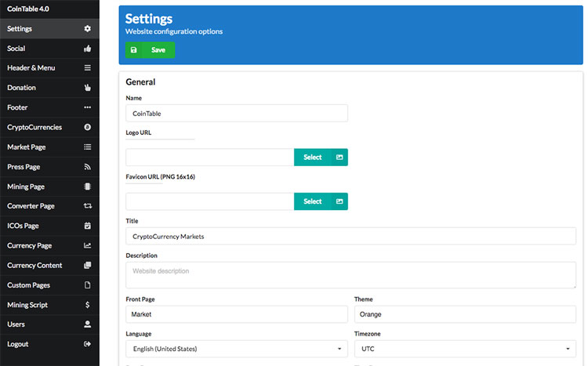The width and height of the screenshot is (588, 366).
Task: Click the dollar icon beside Mining Script
Action: point(88,305)
